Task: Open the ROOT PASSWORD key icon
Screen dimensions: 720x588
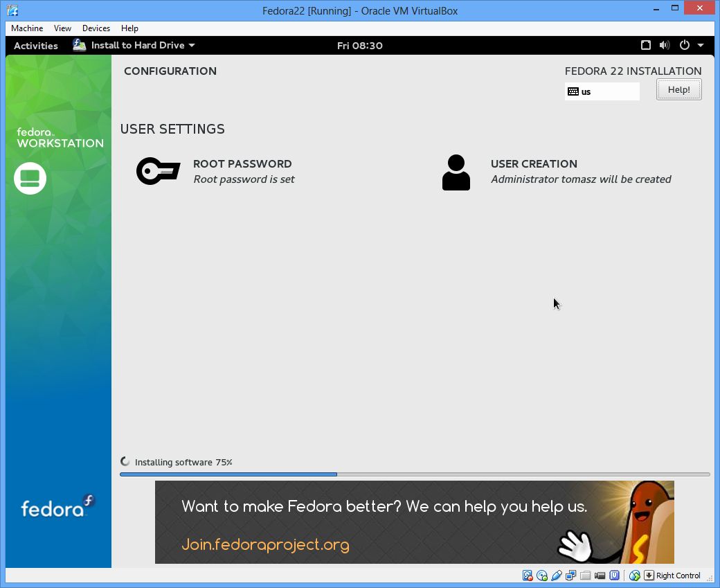Action: click(x=159, y=171)
